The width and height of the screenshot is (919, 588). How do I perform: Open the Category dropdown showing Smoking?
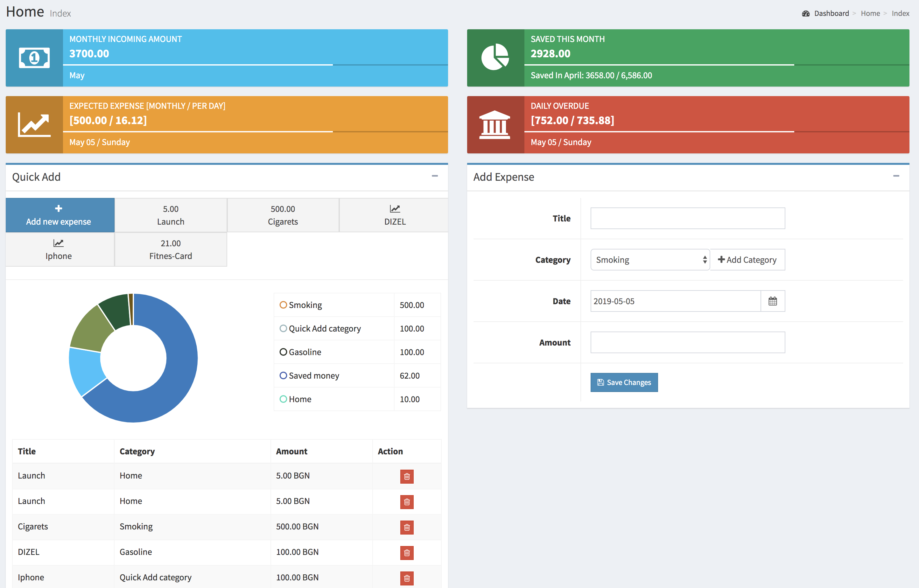click(x=650, y=260)
